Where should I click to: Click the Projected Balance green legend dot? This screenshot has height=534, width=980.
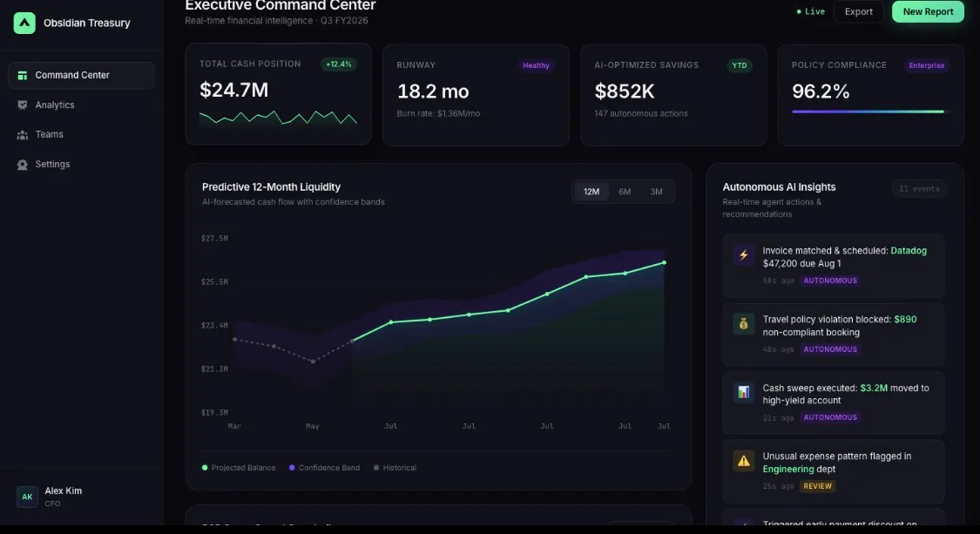point(205,468)
